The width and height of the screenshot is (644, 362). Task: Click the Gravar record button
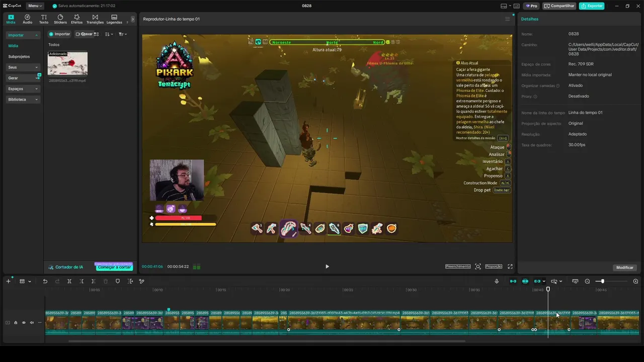click(x=84, y=34)
